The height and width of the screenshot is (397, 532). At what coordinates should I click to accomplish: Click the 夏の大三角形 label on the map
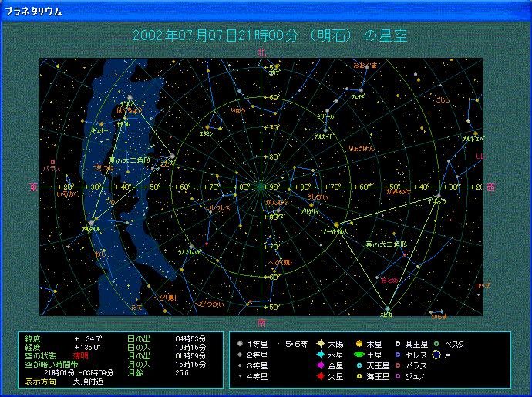[131, 160]
